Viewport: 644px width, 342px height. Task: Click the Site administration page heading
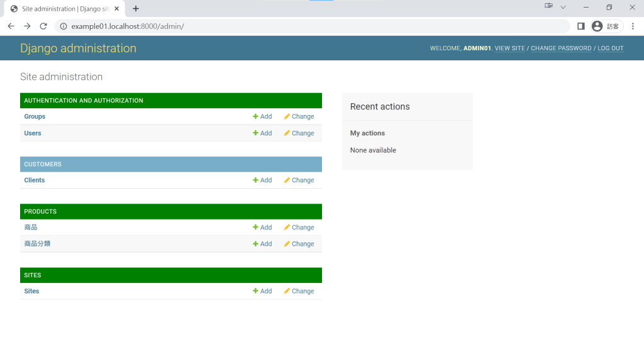pos(61,77)
